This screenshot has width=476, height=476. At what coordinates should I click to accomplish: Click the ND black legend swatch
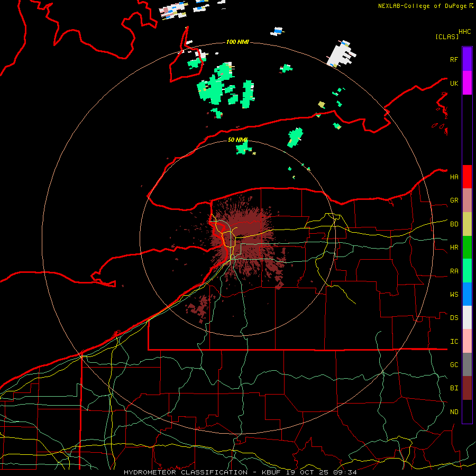[x=467, y=411]
